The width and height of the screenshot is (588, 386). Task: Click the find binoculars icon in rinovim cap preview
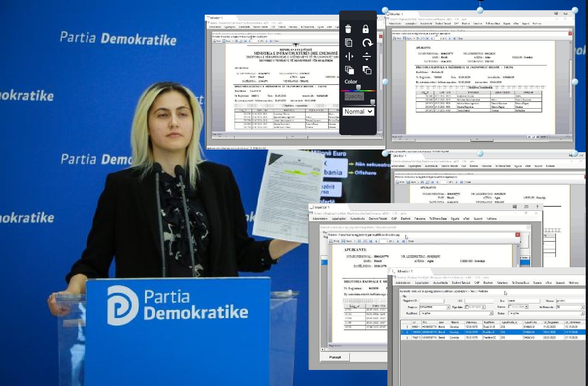(x=359, y=241)
